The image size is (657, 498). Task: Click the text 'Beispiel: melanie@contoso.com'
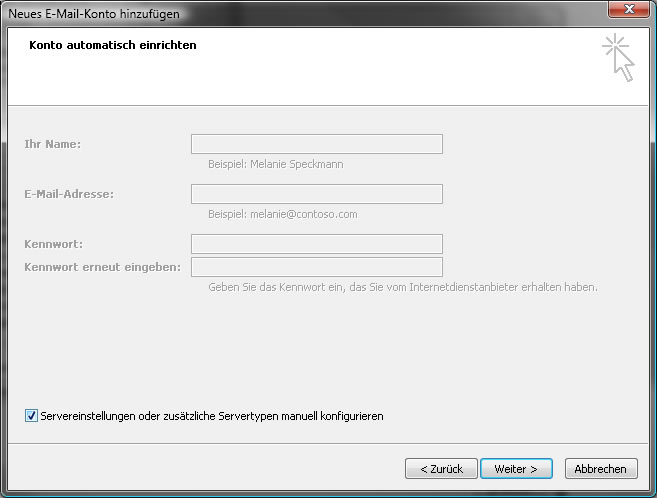pyautogui.click(x=283, y=214)
